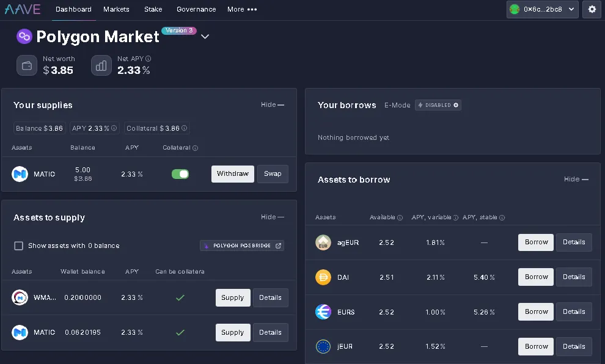605x364 pixels.
Task: Hide the Assets to supply panel
Action: (273, 217)
